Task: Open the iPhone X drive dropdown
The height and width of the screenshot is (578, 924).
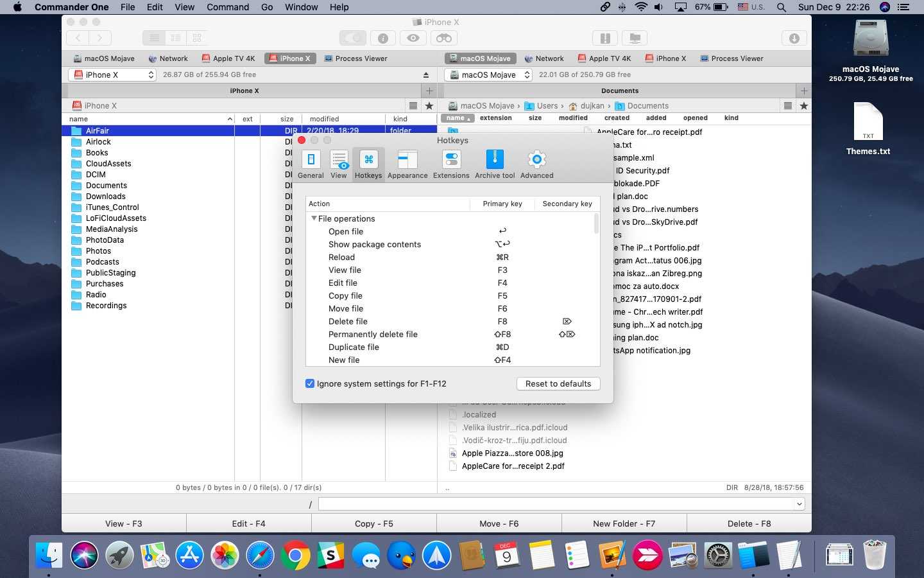Action: (112, 75)
